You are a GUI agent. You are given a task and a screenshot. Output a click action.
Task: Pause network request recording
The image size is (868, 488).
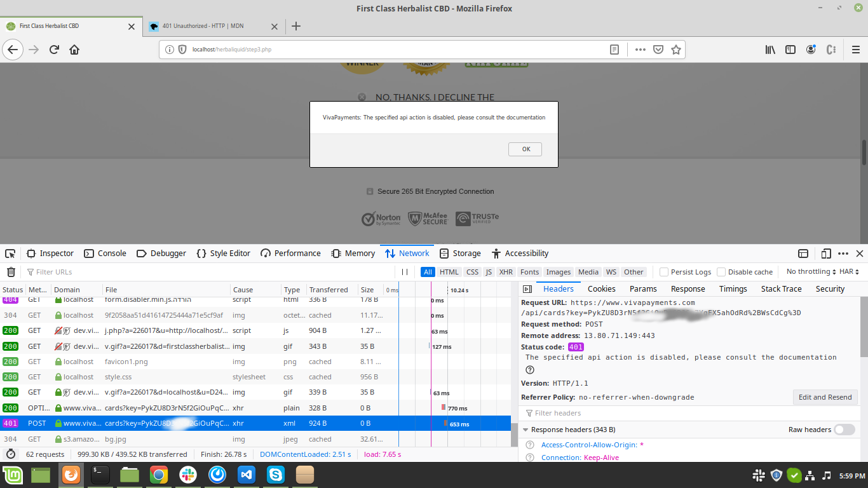[405, 271]
